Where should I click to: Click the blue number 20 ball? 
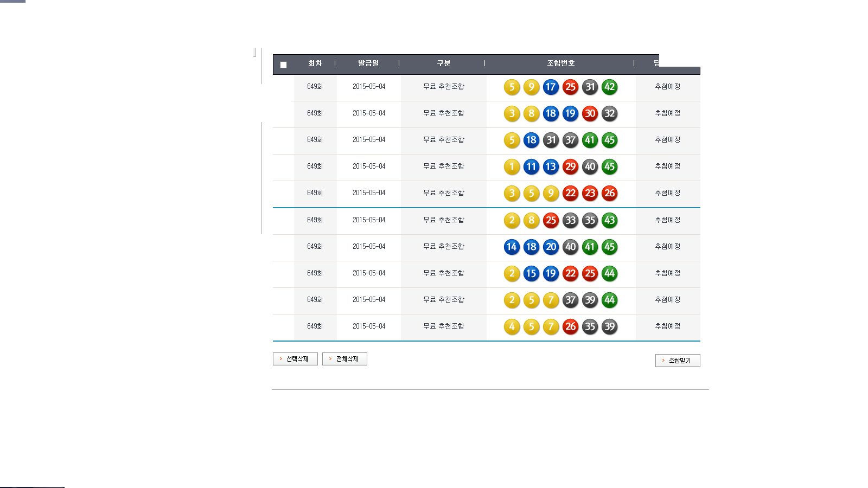point(551,247)
